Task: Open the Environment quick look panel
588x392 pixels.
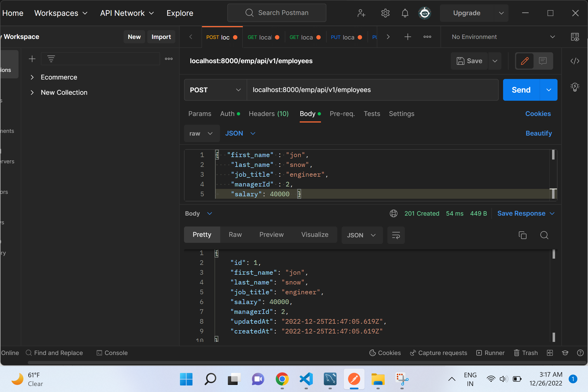Action: pyautogui.click(x=575, y=37)
